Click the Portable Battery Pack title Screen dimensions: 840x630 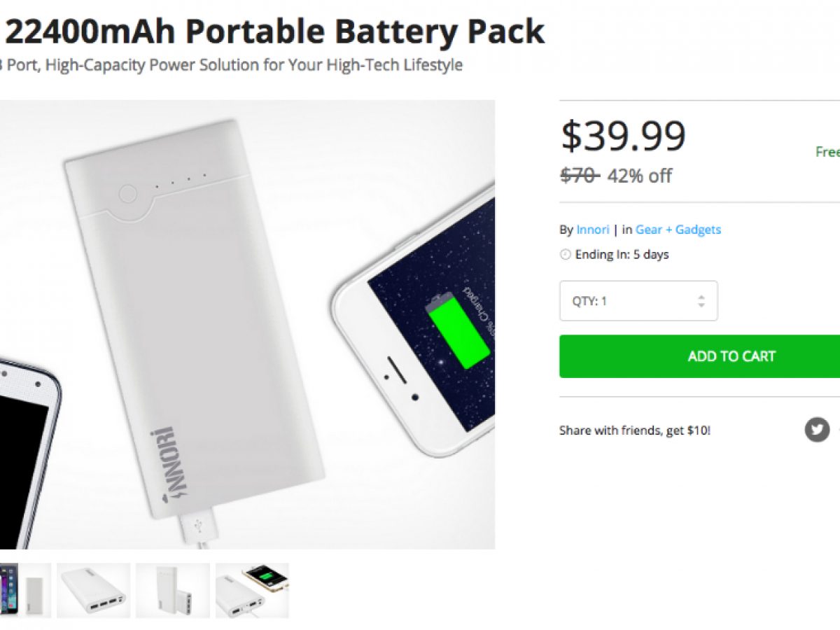pos(273,31)
